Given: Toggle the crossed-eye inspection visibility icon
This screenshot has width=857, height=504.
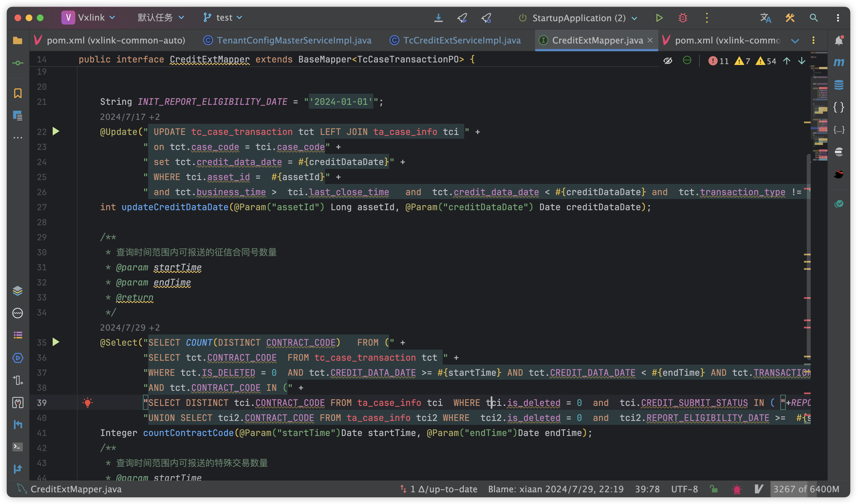Looking at the screenshot, I should [668, 61].
